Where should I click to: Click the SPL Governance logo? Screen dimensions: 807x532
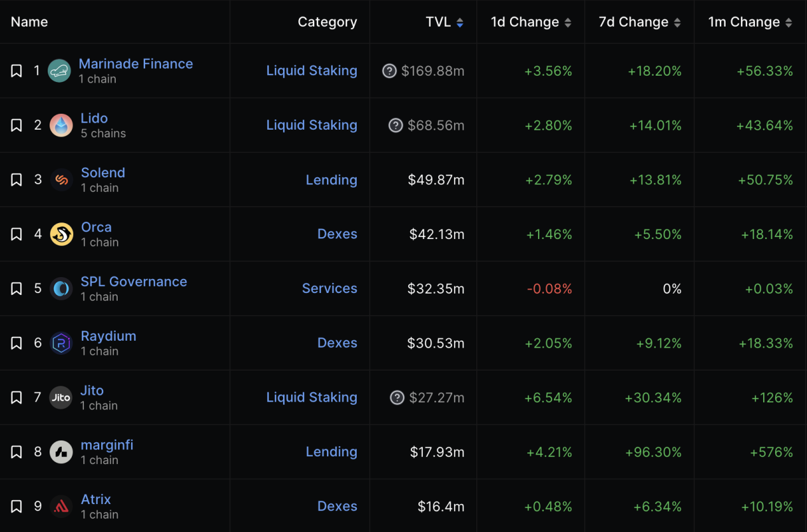point(61,289)
